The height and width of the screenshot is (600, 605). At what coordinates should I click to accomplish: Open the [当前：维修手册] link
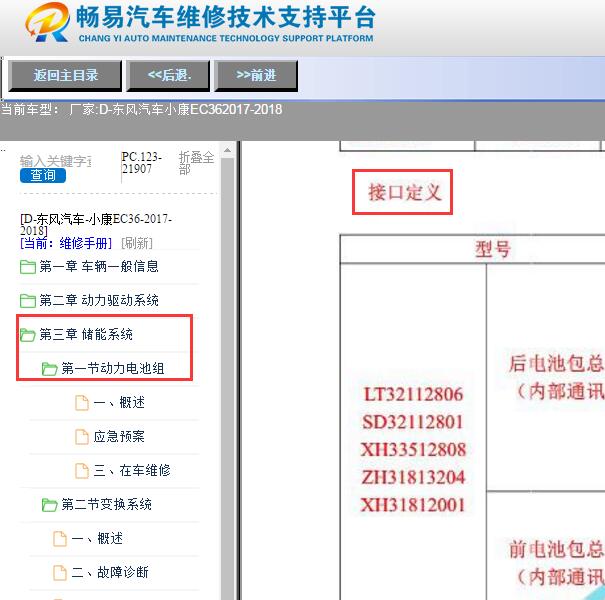(x=66, y=243)
